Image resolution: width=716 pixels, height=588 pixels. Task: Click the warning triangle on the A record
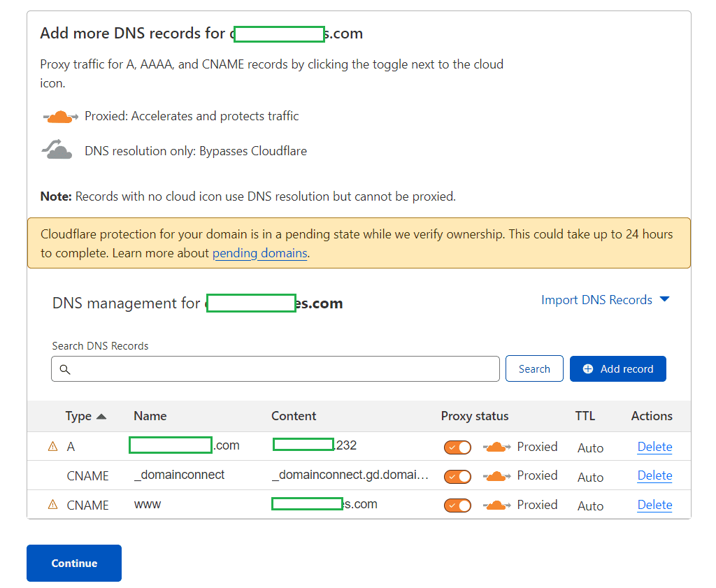click(x=53, y=447)
